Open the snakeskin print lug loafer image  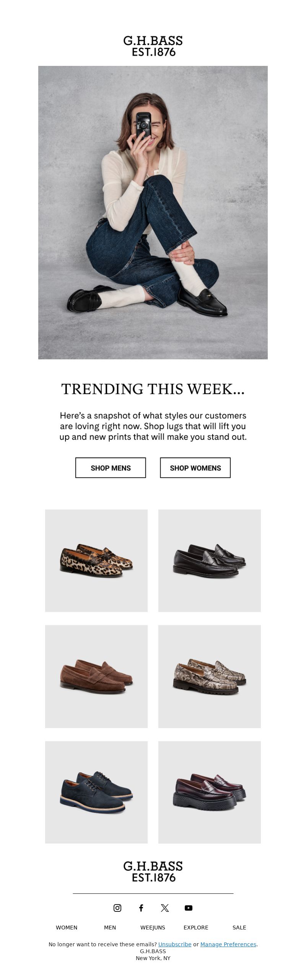210,677
